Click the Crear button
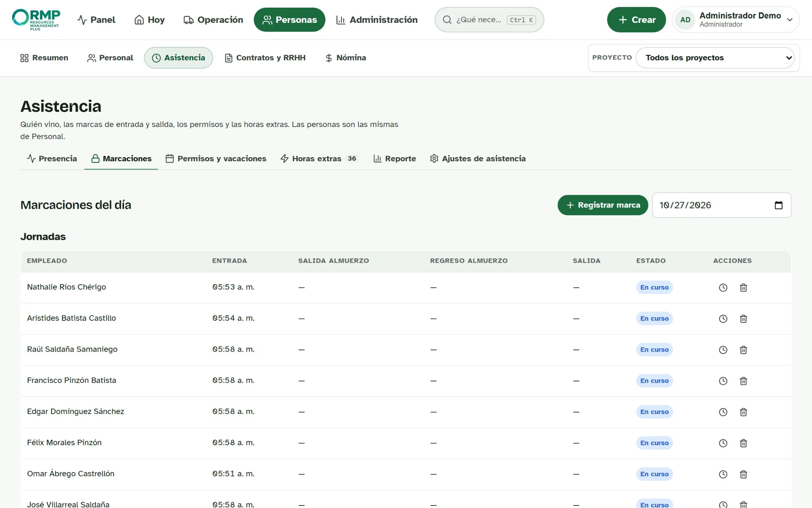This screenshot has height=508, width=812. click(x=636, y=20)
